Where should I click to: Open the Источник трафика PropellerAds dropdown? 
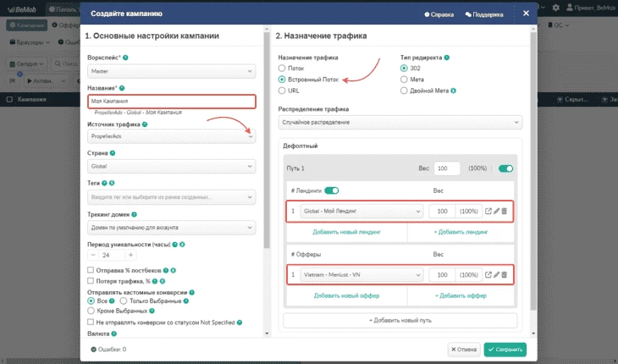pos(172,136)
